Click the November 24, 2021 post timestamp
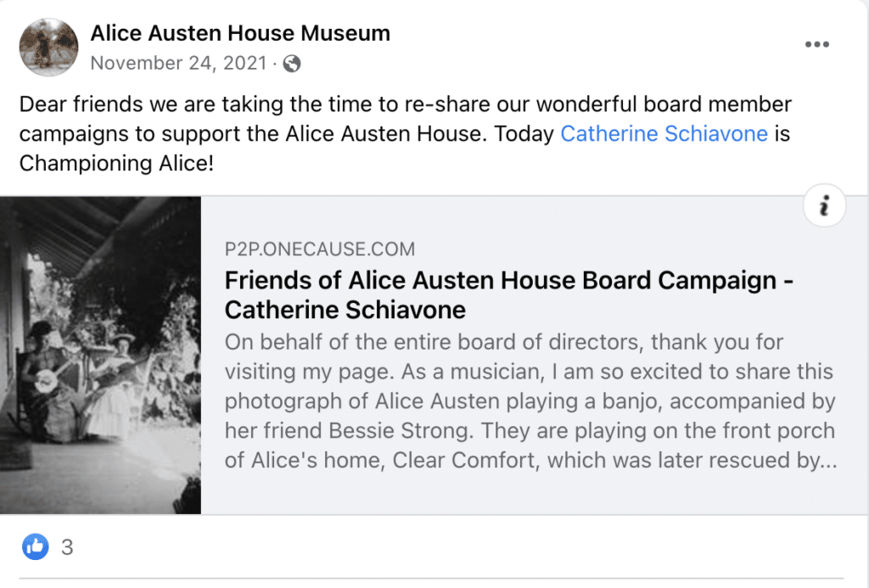Viewport: 869px width, 588px height. (178, 63)
